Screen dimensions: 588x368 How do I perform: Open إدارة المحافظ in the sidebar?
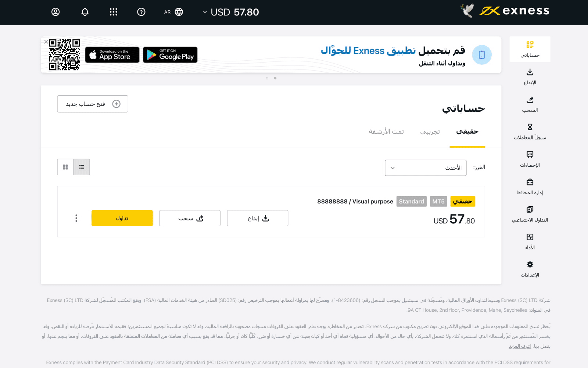click(x=530, y=187)
